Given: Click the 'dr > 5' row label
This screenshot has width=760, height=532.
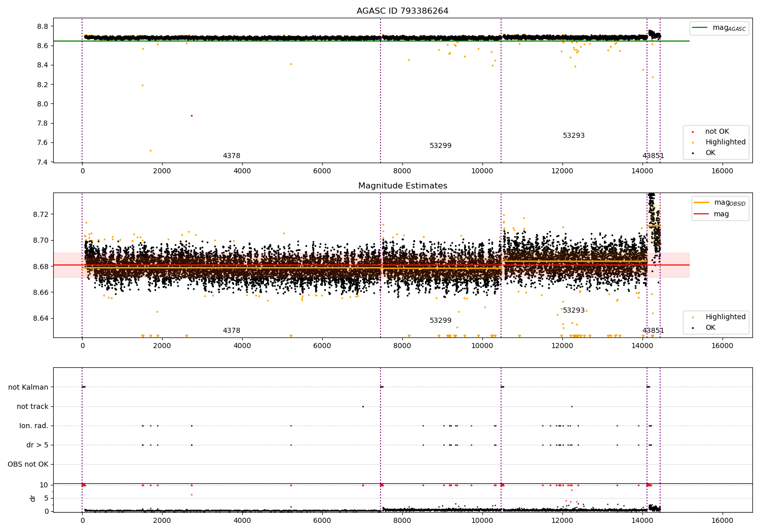Looking at the screenshot, I should (37, 445).
